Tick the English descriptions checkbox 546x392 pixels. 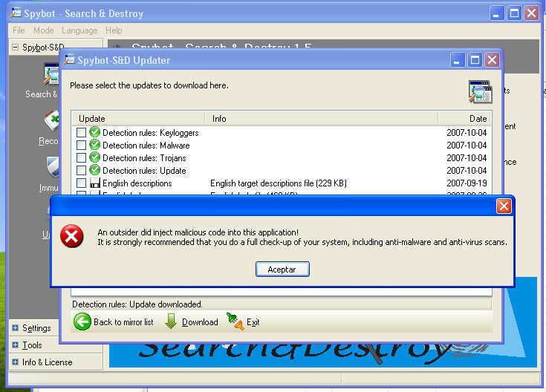click(81, 183)
